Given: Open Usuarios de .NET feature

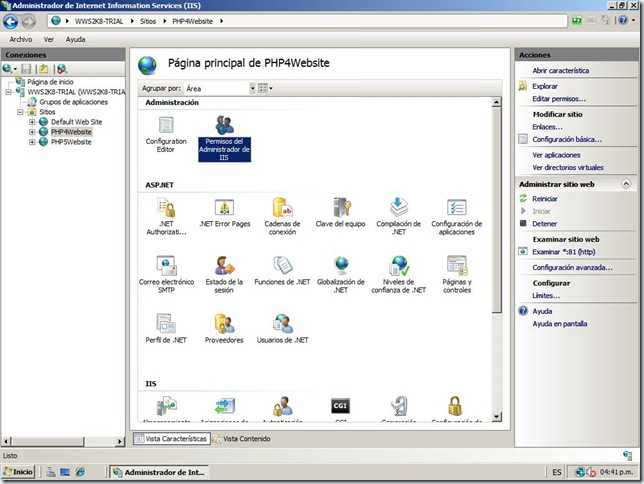Looking at the screenshot, I should 283,329.
